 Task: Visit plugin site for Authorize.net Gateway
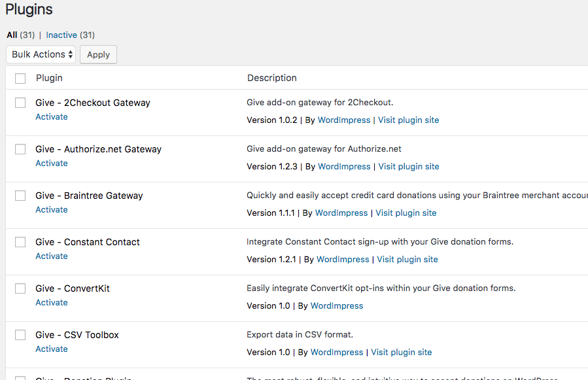click(x=409, y=167)
